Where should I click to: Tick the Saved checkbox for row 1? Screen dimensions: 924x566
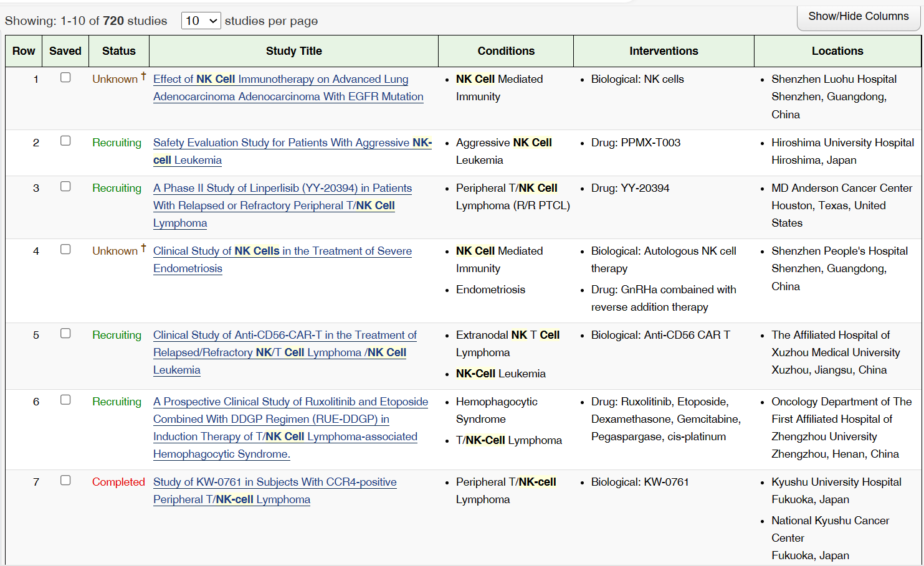click(65, 78)
